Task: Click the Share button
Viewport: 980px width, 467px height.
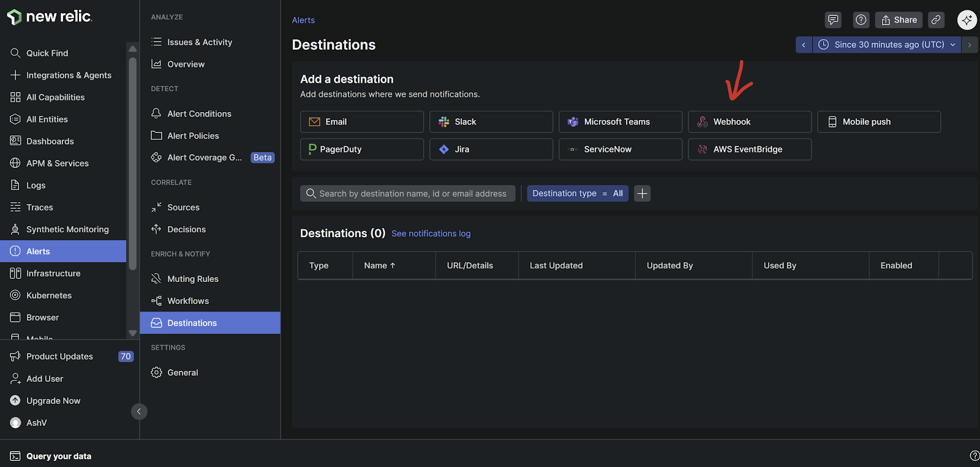Action: pos(899,20)
